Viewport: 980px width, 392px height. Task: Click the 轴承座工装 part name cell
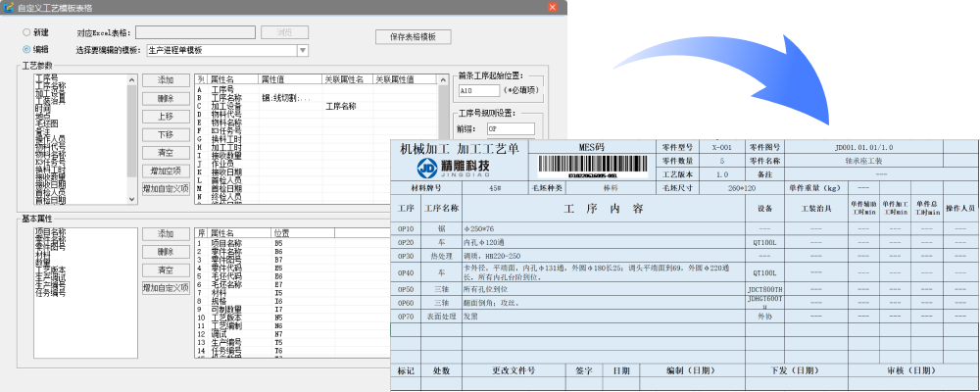coord(863,161)
